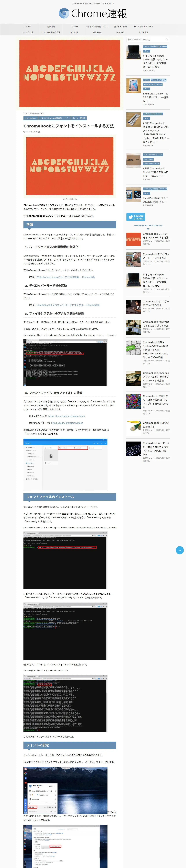Click the Chromebook category tag under breadcrumb
The width and height of the screenshot is (186, 868).
[30, 118]
